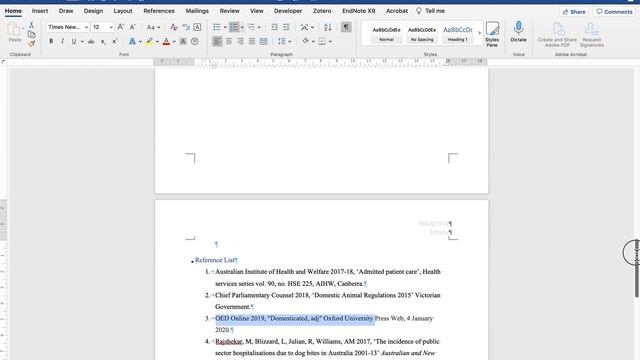Sort paragraphs A to Z icon
This screenshot has width=640, height=360.
[327, 27]
